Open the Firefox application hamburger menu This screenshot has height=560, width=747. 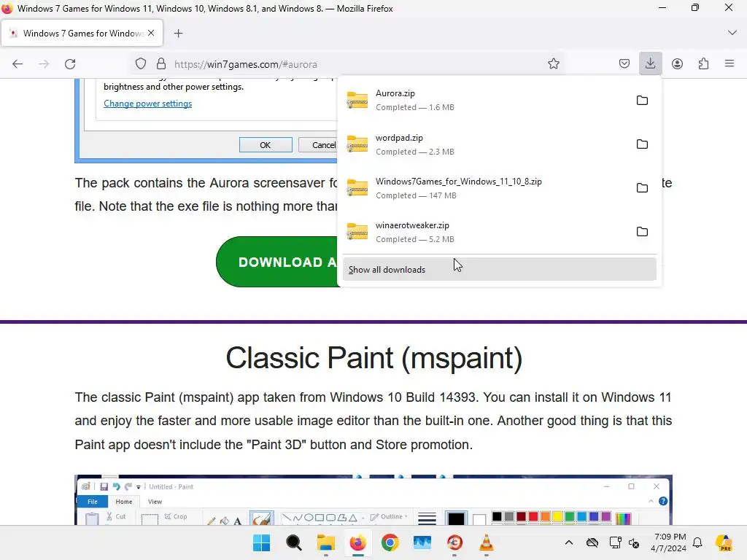[x=729, y=63]
